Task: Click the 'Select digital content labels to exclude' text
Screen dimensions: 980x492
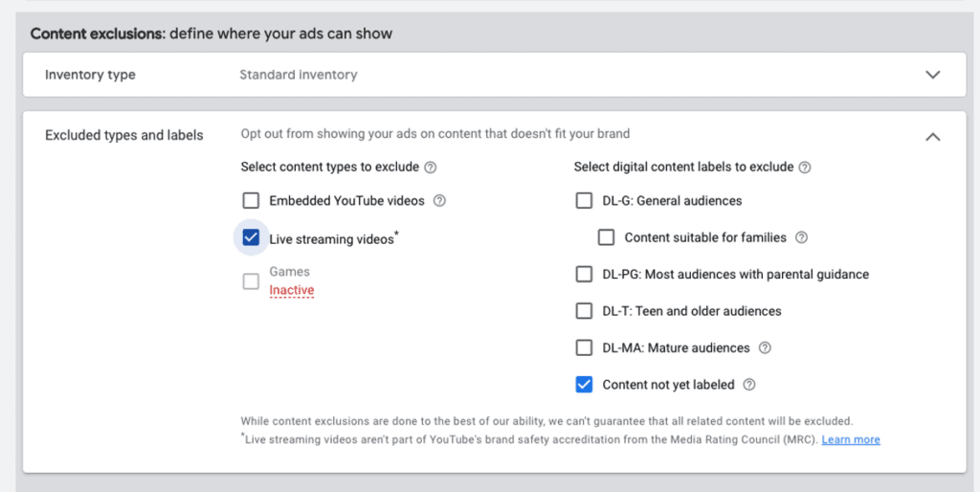Action: click(x=683, y=168)
